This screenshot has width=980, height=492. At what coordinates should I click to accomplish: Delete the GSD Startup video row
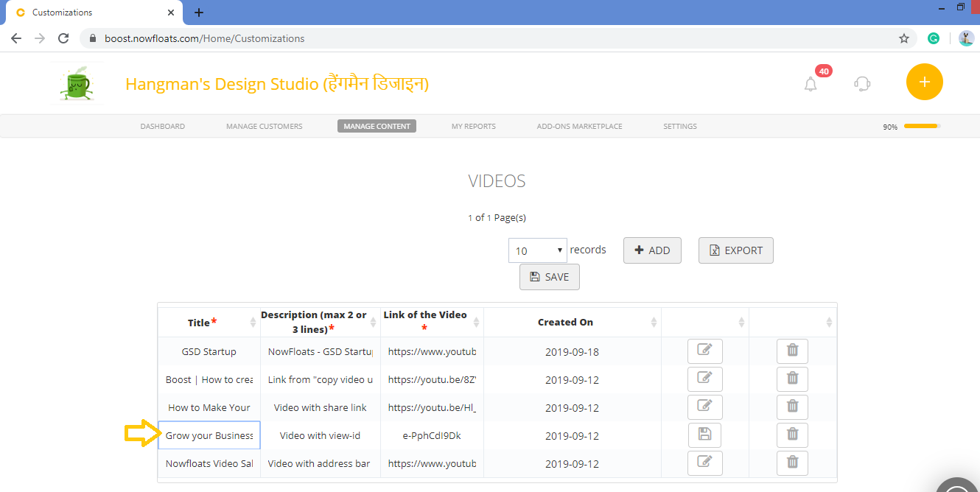[792, 351]
